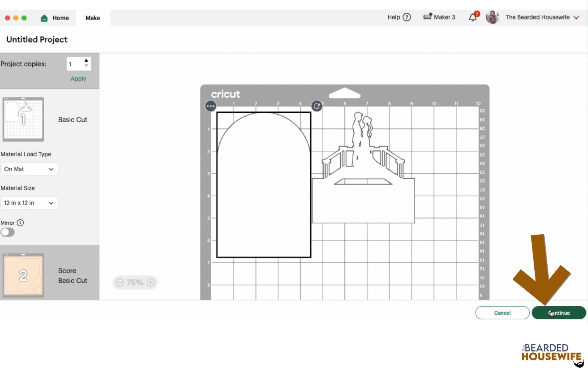The width and height of the screenshot is (588, 374).
Task: Click the rotate icon on the arch shape
Action: pyautogui.click(x=316, y=106)
